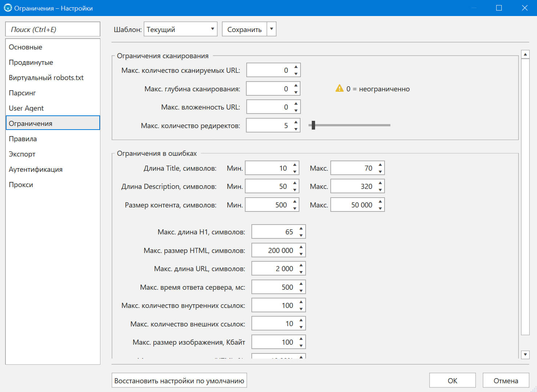Lower Description maximum length with down arrow
Screen dimensions: 537x392
point(380,190)
